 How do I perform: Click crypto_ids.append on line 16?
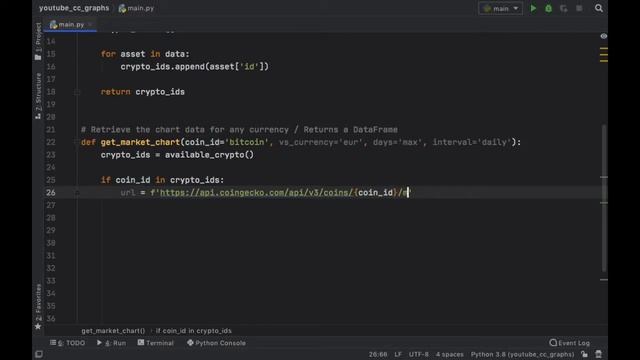[162, 67]
